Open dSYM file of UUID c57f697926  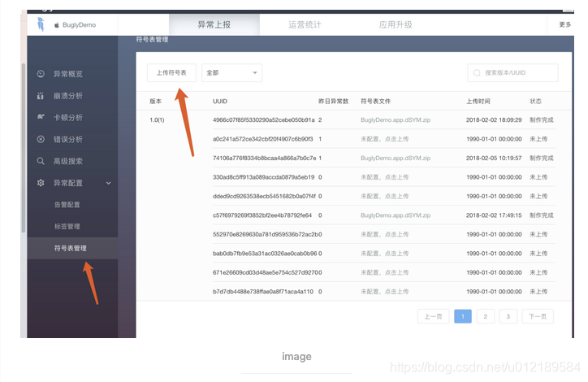[x=396, y=215]
